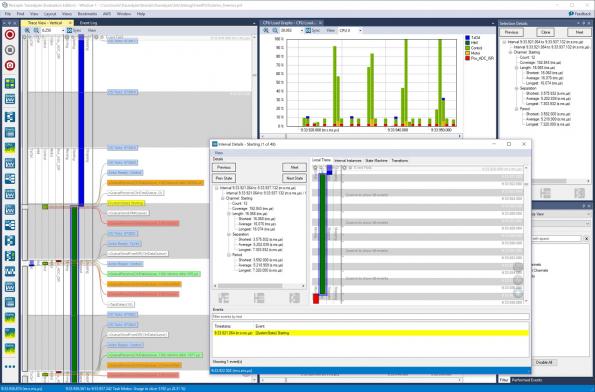Toggle the Sync option in CPU Load Graph toolbar

pos(313,30)
